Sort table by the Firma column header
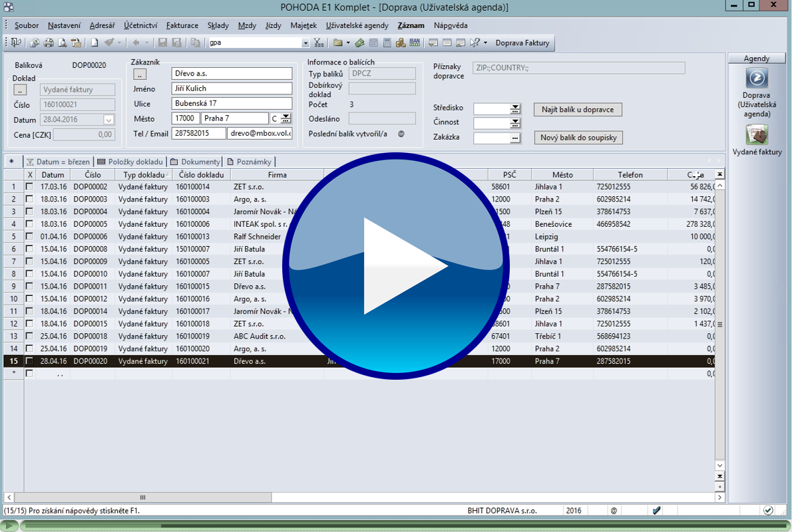 point(277,175)
